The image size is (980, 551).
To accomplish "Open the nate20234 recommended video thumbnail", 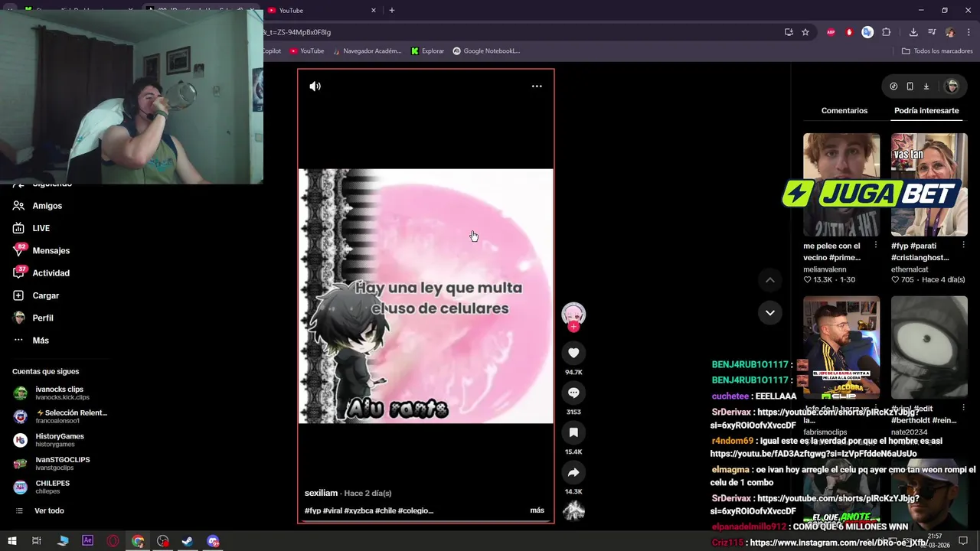I will tap(929, 347).
